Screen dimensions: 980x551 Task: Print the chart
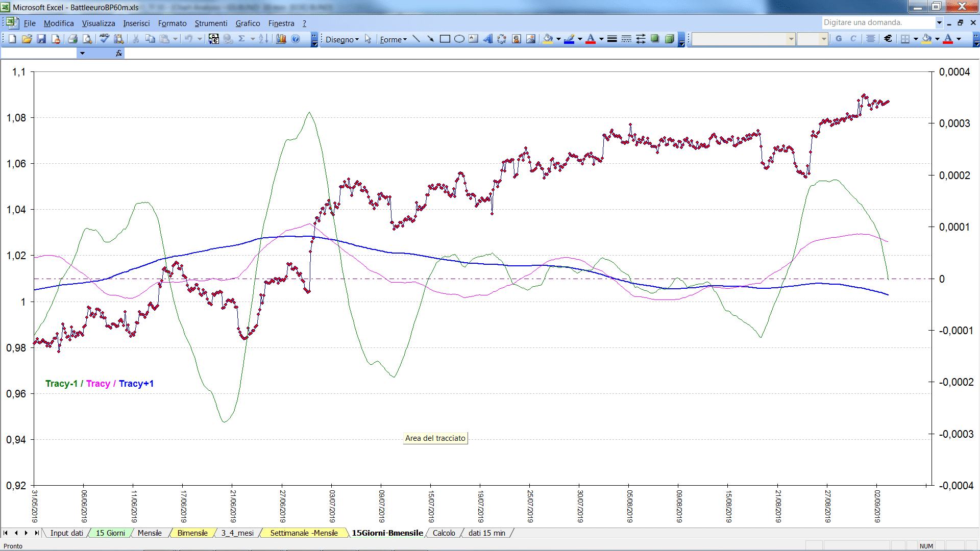tap(72, 39)
